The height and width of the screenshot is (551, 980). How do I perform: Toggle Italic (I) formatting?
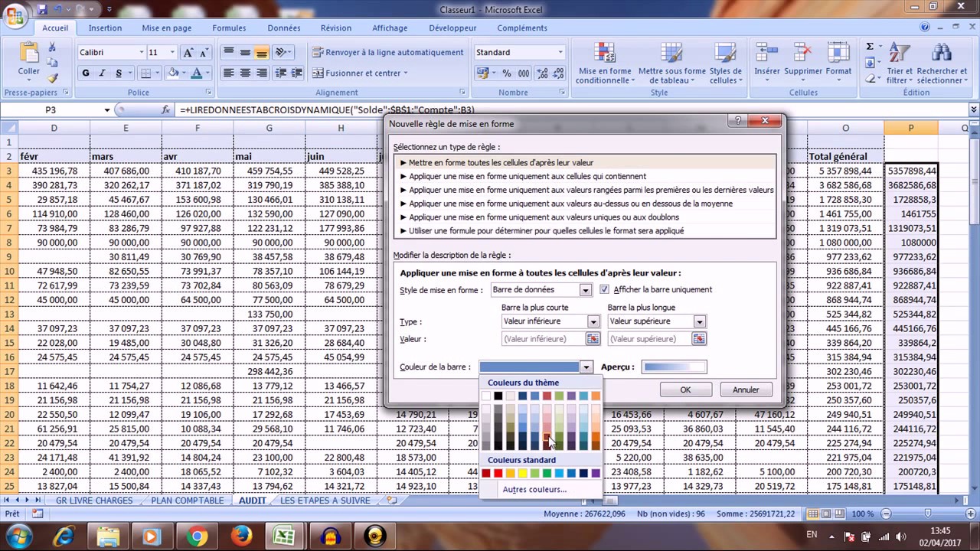coord(102,73)
